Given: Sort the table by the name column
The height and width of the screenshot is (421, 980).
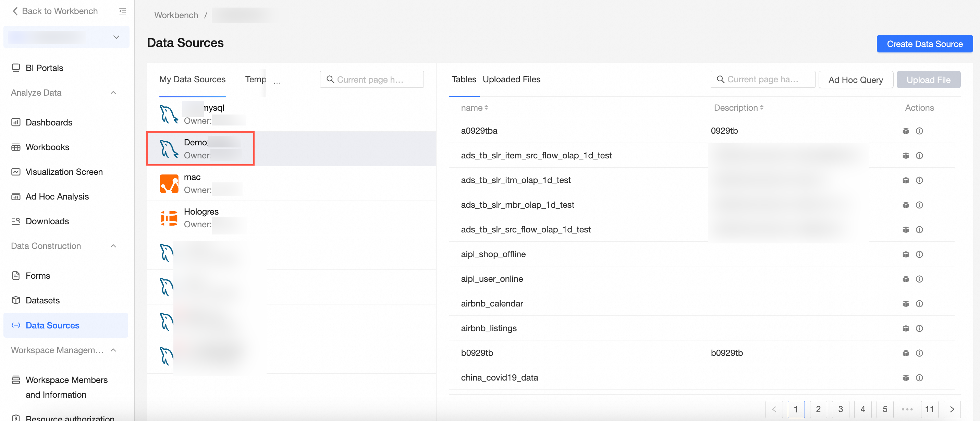Looking at the screenshot, I should coord(486,108).
